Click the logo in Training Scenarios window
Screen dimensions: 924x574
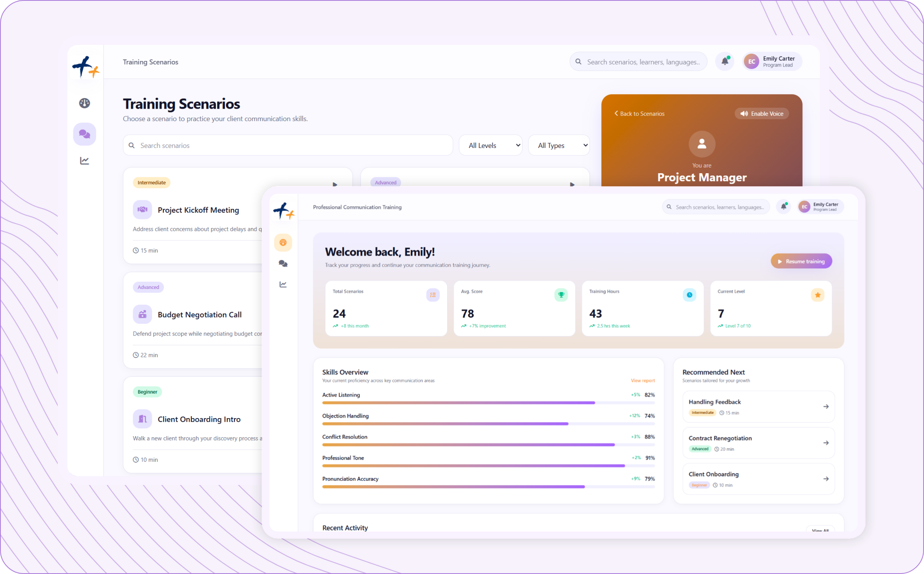click(85, 67)
